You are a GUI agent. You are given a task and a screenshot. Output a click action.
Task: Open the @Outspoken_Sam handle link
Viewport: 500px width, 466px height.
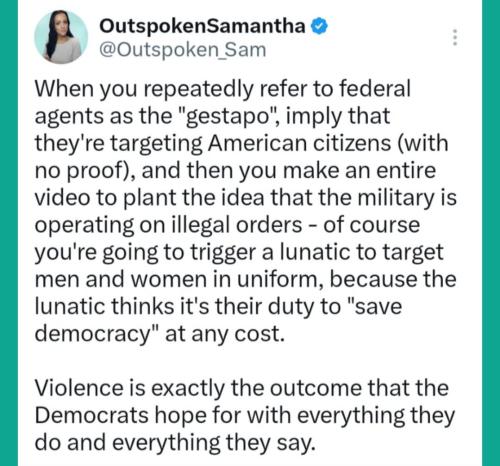(182, 50)
